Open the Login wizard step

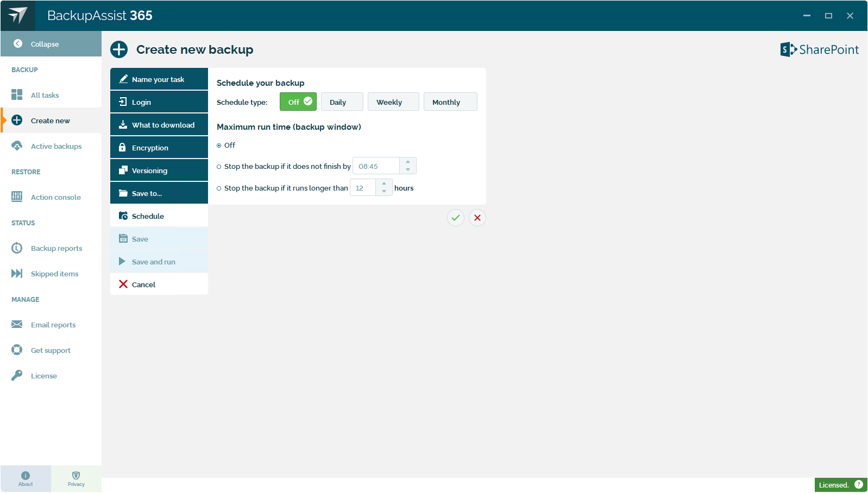159,102
